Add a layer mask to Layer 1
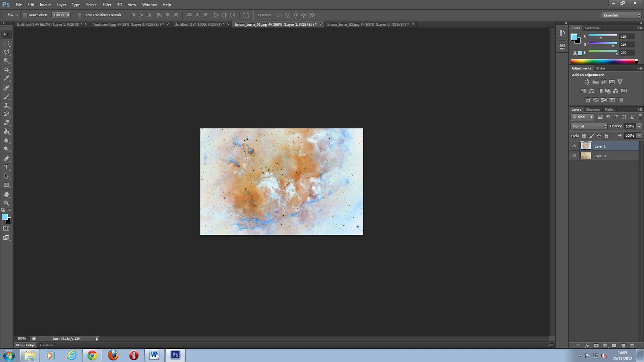 click(x=596, y=346)
